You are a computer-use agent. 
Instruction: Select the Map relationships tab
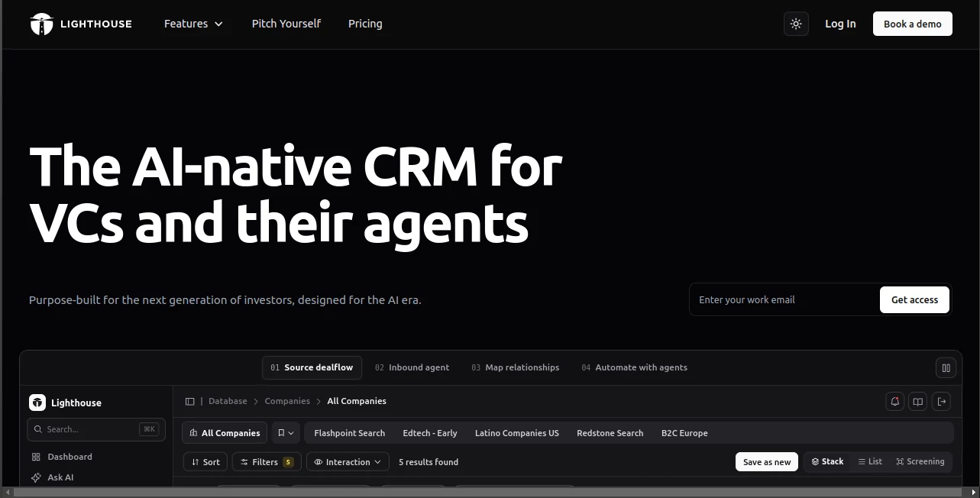click(516, 367)
